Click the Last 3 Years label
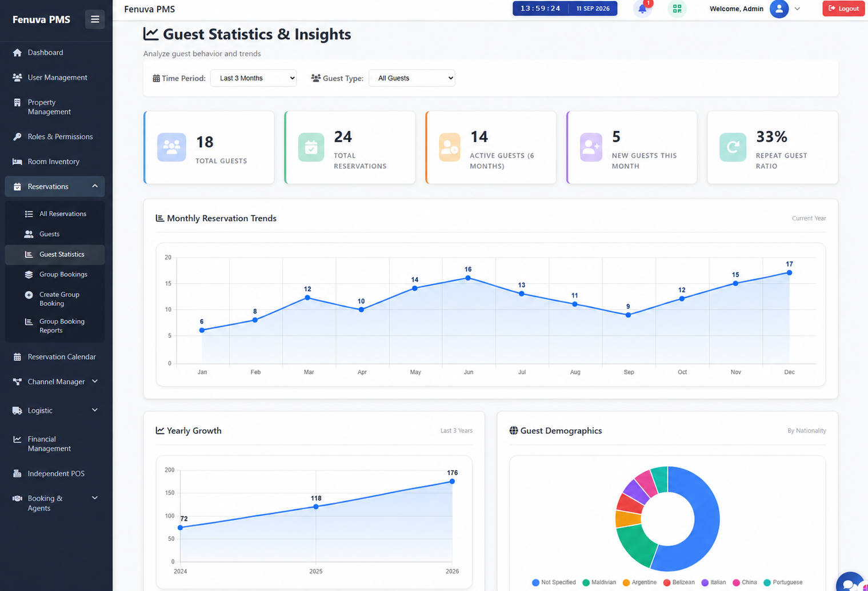Screen dimensions: 868x591 pyautogui.click(x=456, y=431)
